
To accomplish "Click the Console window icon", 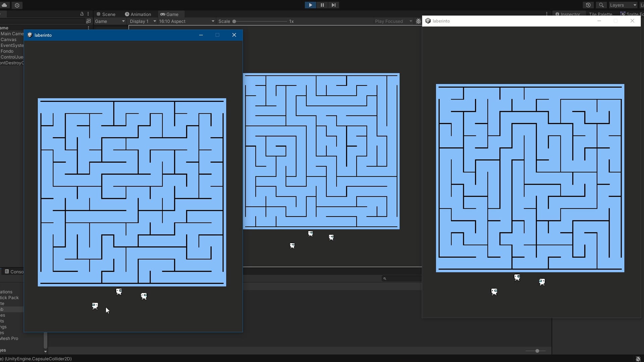I will [7, 271].
